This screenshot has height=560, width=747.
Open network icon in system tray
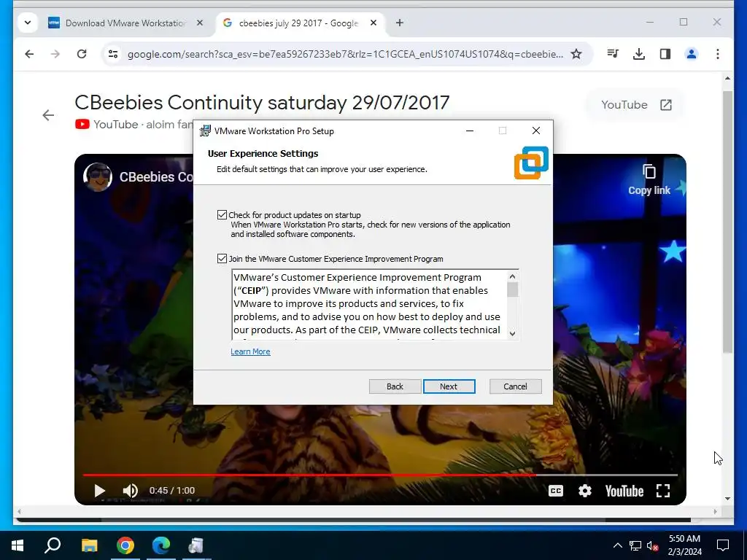tap(635, 545)
